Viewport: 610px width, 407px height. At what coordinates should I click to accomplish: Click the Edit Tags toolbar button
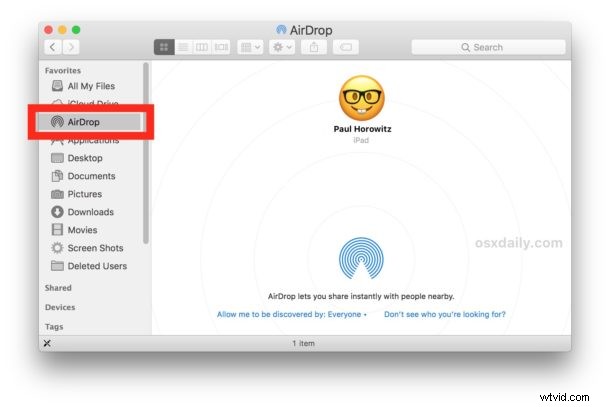pos(345,47)
